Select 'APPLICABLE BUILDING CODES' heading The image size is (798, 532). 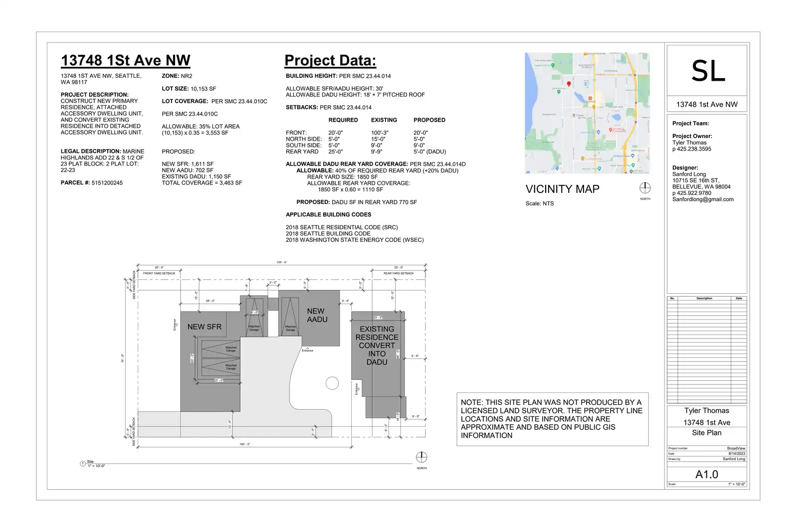(329, 215)
